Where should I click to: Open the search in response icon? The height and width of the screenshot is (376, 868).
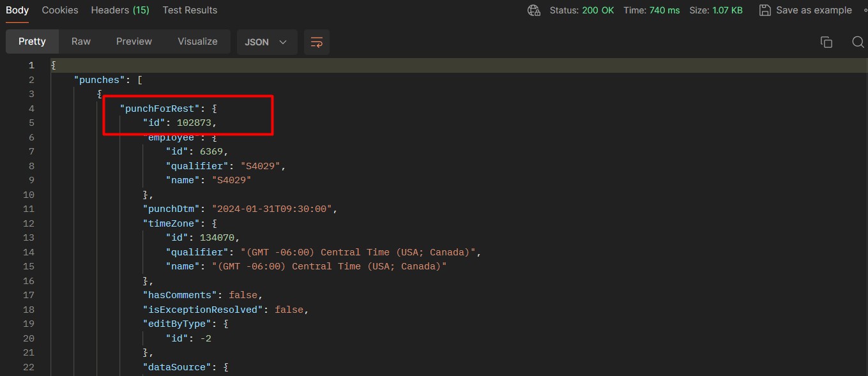point(858,42)
